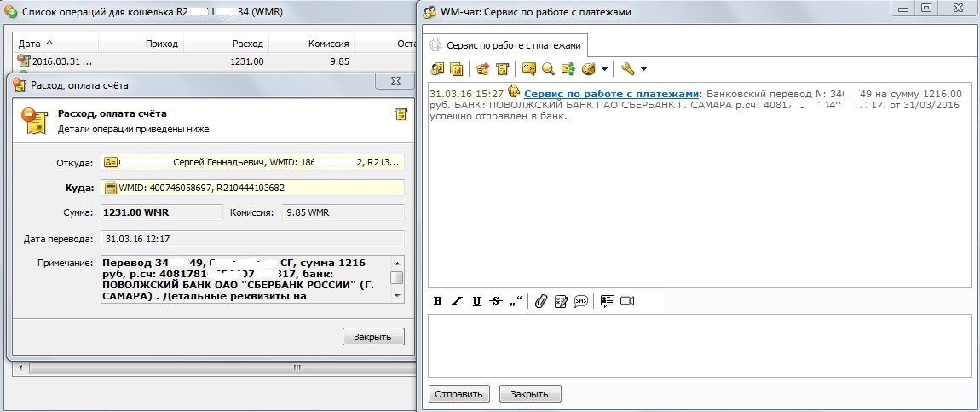The image size is (980, 412).
Task: Click the operation icon in 2016.03.31 row
Action: point(25,61)
